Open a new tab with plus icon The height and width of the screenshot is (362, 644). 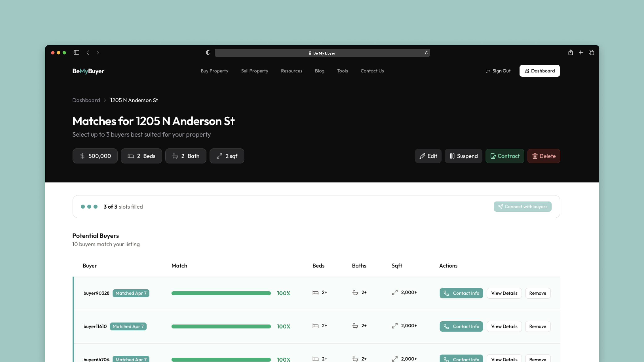(581, 52)
